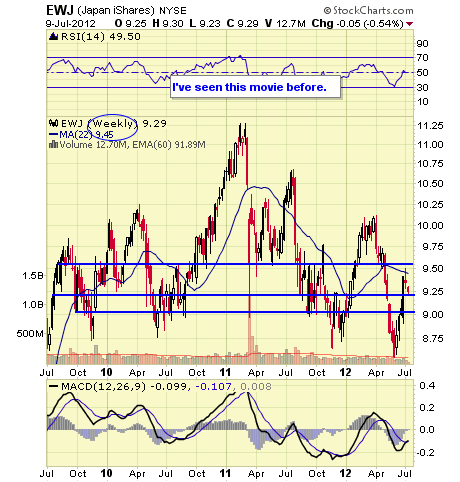Click the StockCharts.com copyright symbol
The height and width of the screenshot is (482, 460).
pyautogui.click(x=327, y=11)
